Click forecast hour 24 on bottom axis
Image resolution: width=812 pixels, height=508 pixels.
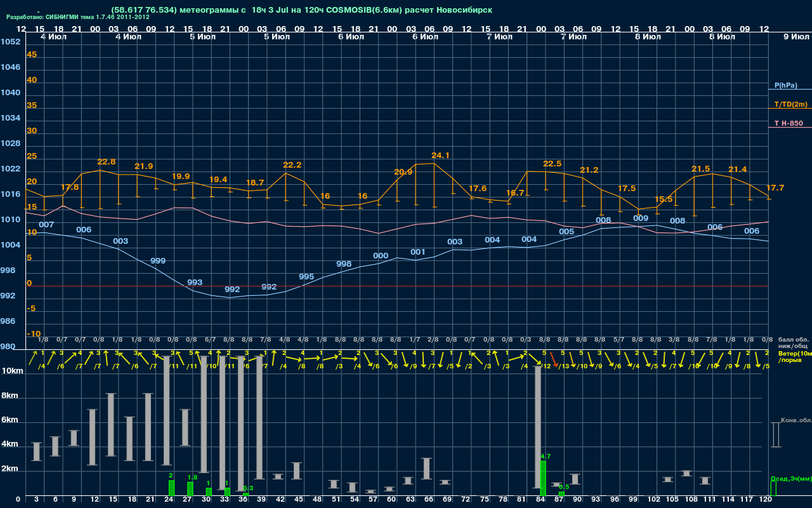(x=168, y=501)
